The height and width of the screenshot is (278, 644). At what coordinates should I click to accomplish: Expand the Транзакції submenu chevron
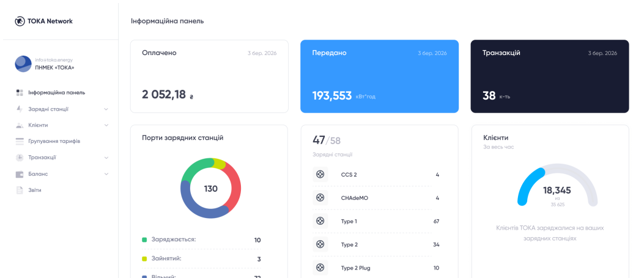(x=106, y=158)
